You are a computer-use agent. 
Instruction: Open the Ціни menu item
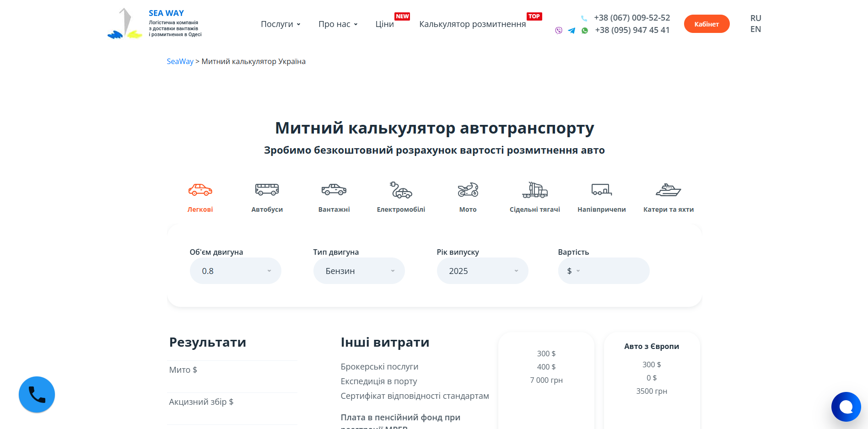(384, 24)
